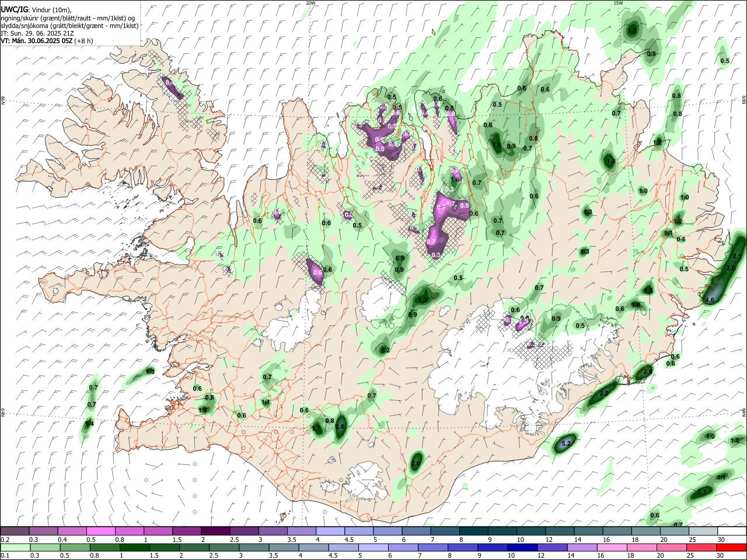Select the 2.9 precipitation value on the map
The image size is (747, 560).
[647, 372]
